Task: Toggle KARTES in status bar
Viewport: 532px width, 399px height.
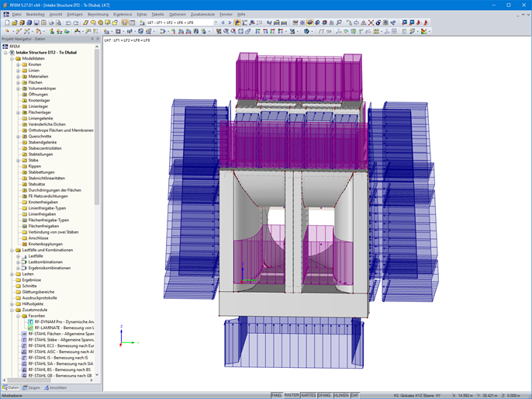Action: coord(309,395)
